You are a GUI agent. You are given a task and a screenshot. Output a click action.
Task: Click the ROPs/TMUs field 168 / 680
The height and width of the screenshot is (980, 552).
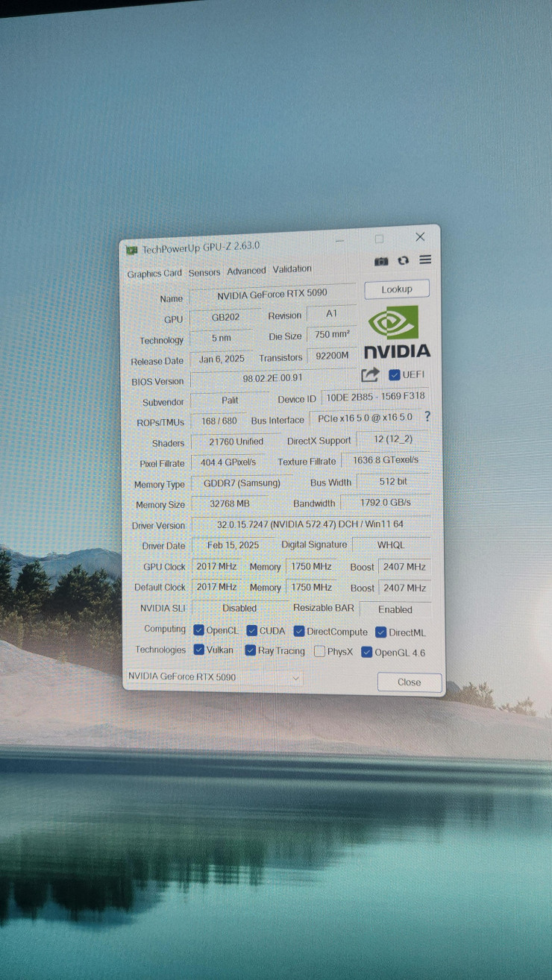(219, 421)
